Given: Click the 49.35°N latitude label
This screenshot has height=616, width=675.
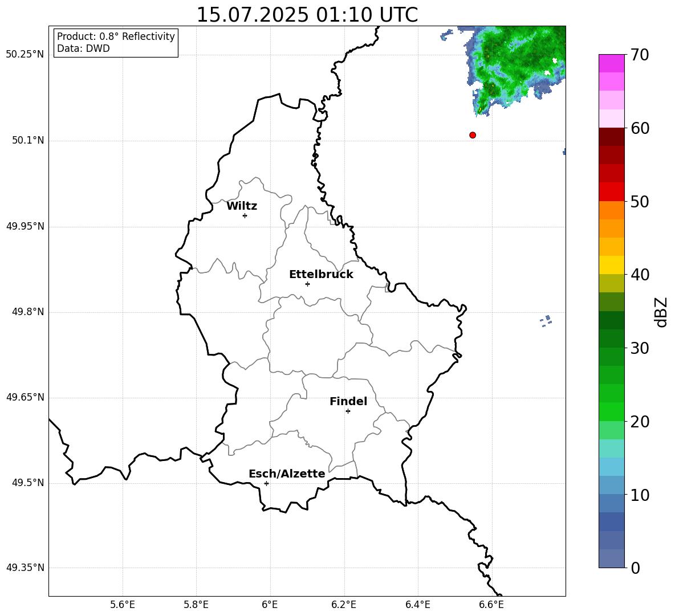Looking at the screenshot, I should click(x=25, y=568).
